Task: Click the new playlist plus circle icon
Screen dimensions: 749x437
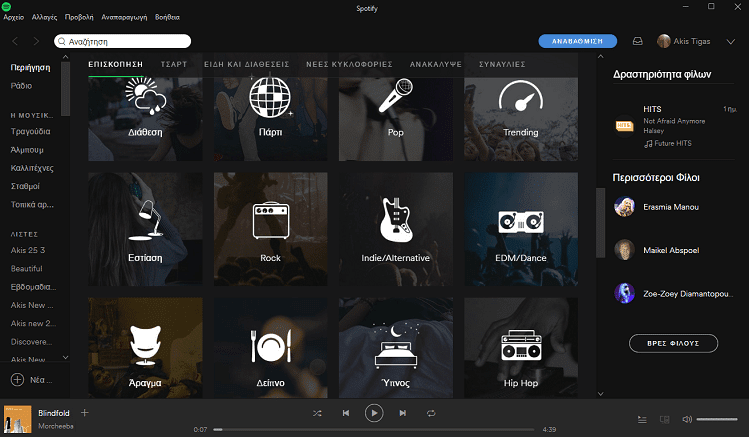Action: 17,380
